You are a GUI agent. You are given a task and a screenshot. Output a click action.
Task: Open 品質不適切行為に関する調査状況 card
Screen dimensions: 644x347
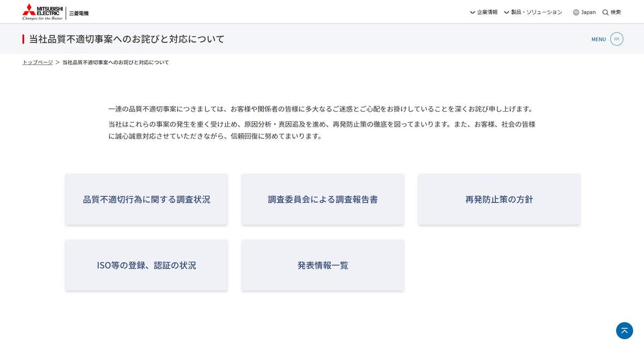tap(146, 198)
